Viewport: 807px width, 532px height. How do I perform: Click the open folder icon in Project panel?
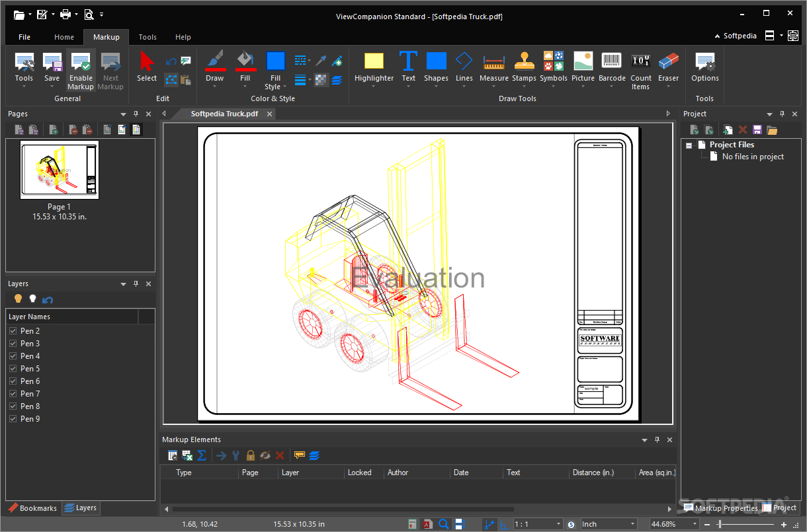772,130
